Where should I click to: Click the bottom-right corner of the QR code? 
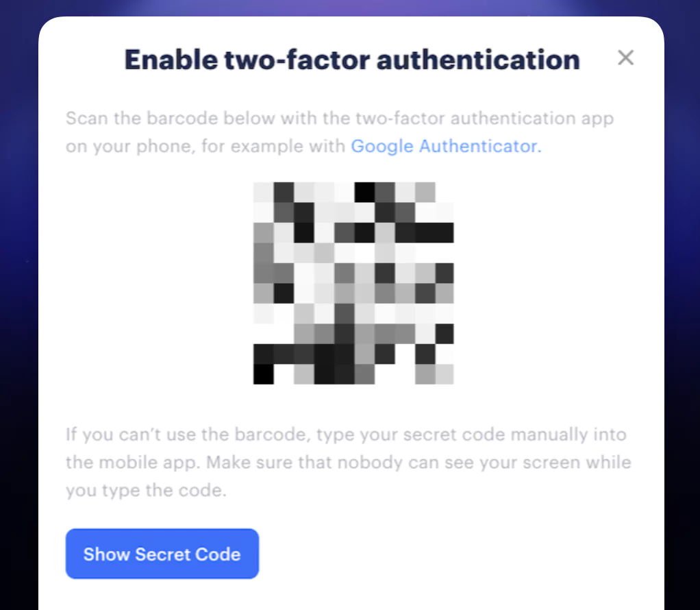[445, 374]
